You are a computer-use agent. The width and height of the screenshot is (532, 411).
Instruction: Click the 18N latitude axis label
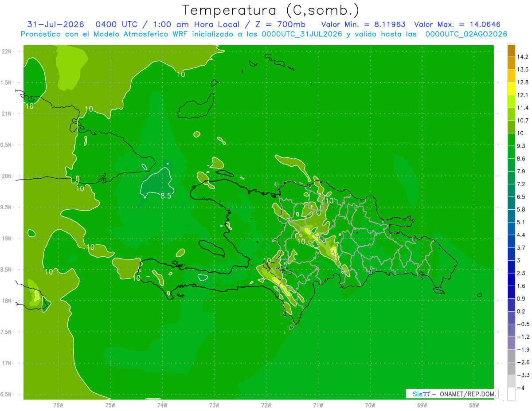coord(8,301)
